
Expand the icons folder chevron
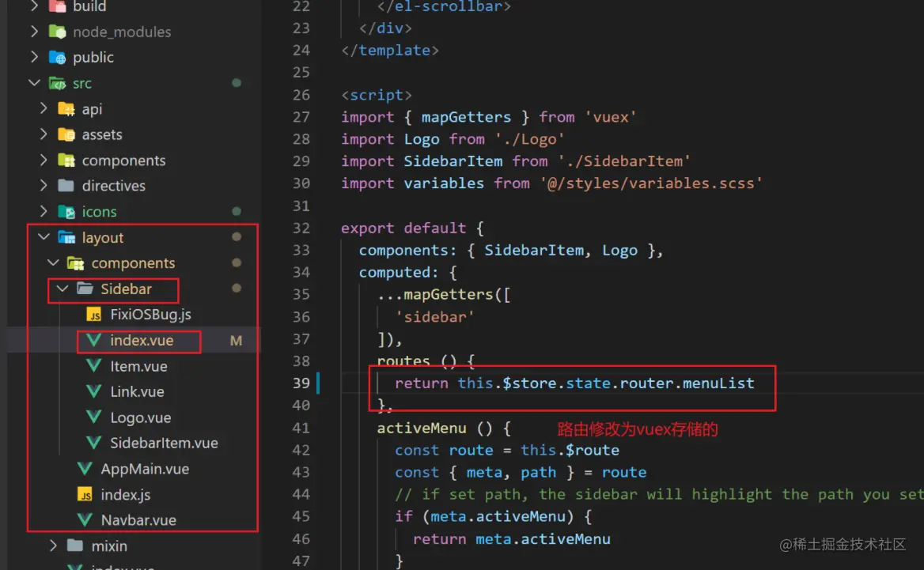coord(44,211)
